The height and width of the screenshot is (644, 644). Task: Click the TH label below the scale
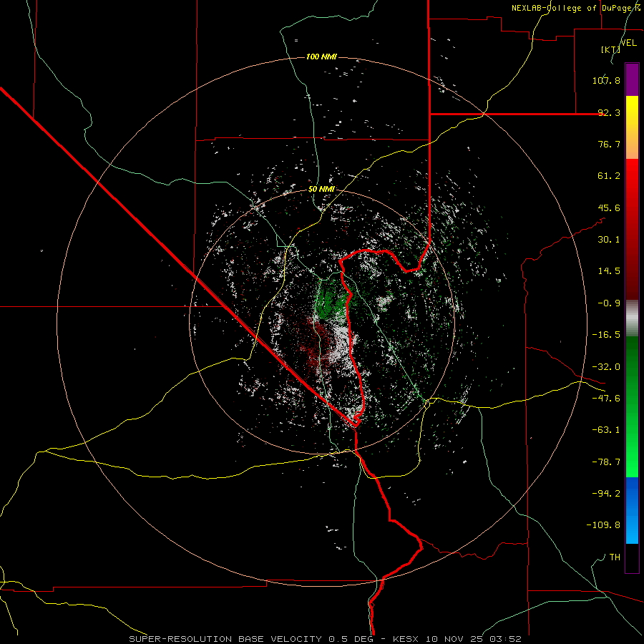coord(615,557)
